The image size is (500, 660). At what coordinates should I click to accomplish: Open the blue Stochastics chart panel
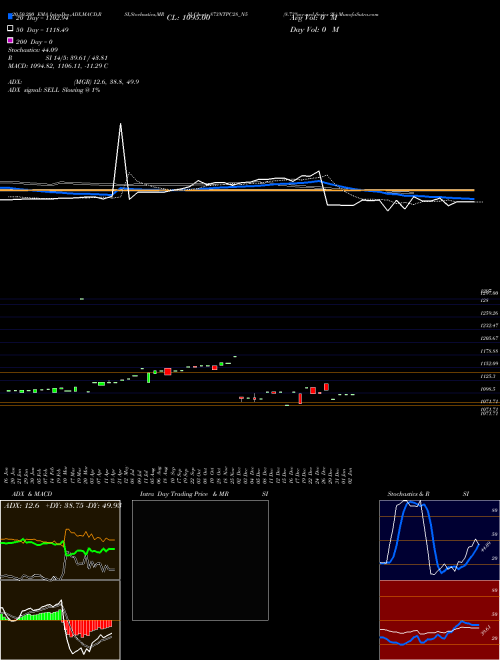439,540
